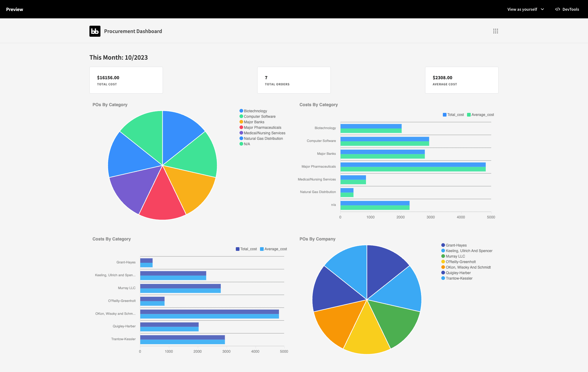Select the Total Cost $16156.00 card
588x372 pixels.
click(x=126, y=80)
